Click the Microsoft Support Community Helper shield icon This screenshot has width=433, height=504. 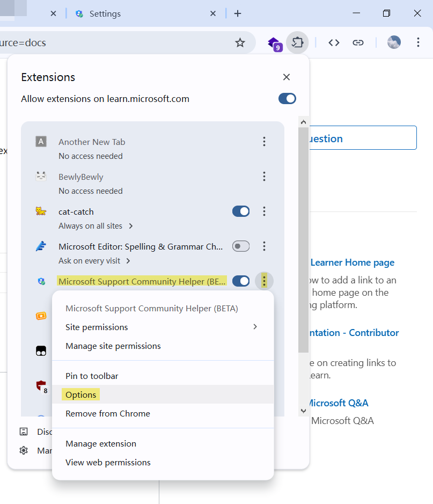click(x=41, y=281)
